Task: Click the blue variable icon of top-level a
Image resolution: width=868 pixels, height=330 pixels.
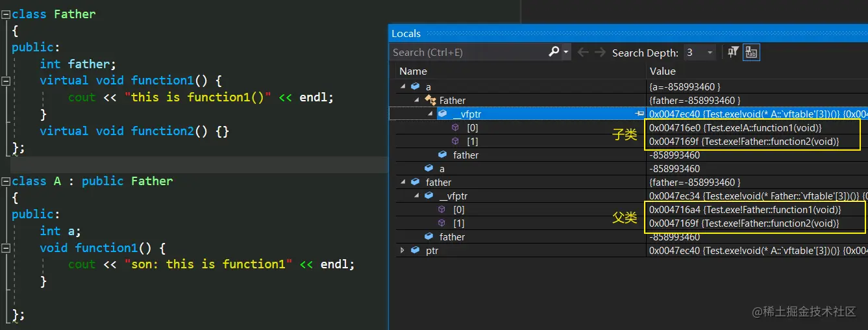Action: [x=415, y=86]
